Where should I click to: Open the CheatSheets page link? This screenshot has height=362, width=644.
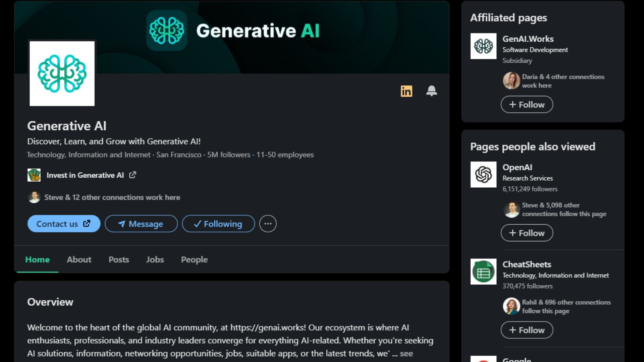coord(527,264)
